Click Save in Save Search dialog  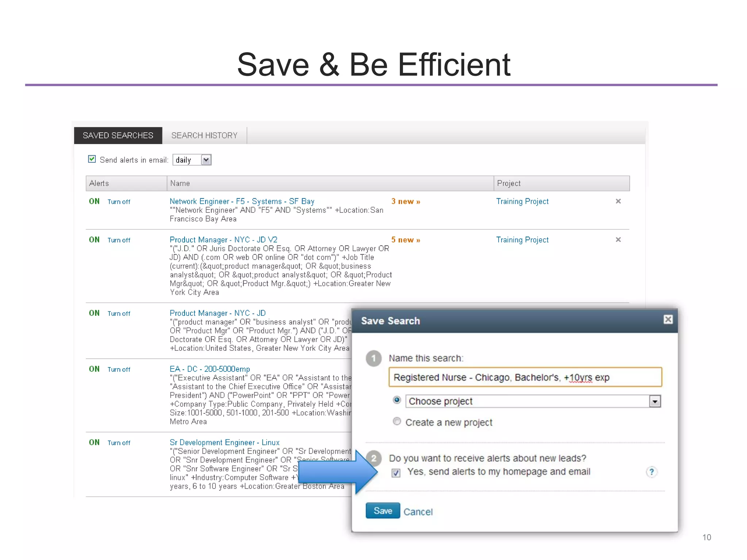click(383, 511)
